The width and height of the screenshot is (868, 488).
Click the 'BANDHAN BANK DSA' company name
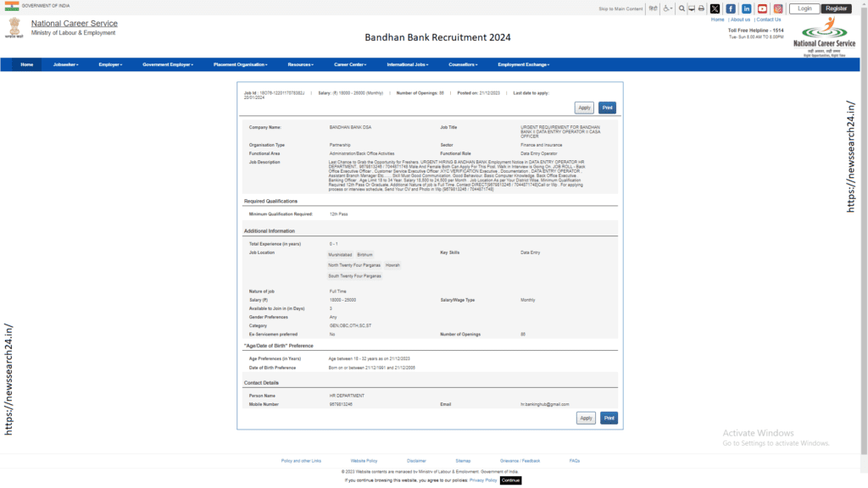(x=350, y=127)
